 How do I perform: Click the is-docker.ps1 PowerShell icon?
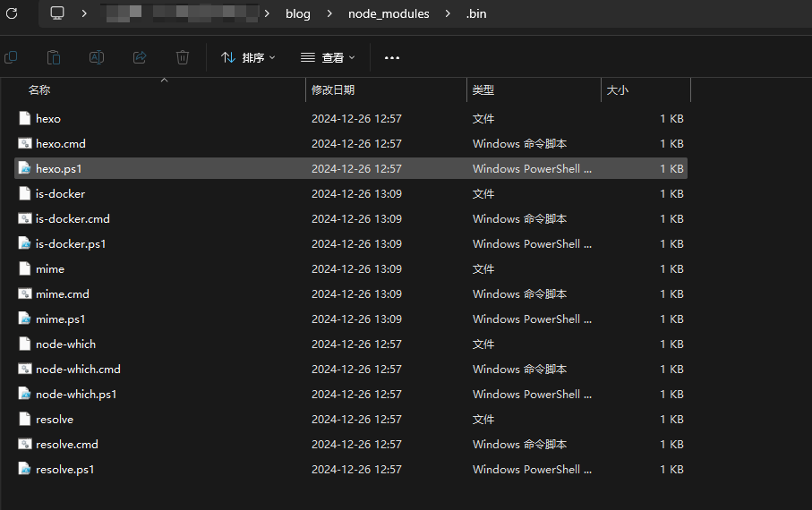pyautogui.click(x=25, y=243)
